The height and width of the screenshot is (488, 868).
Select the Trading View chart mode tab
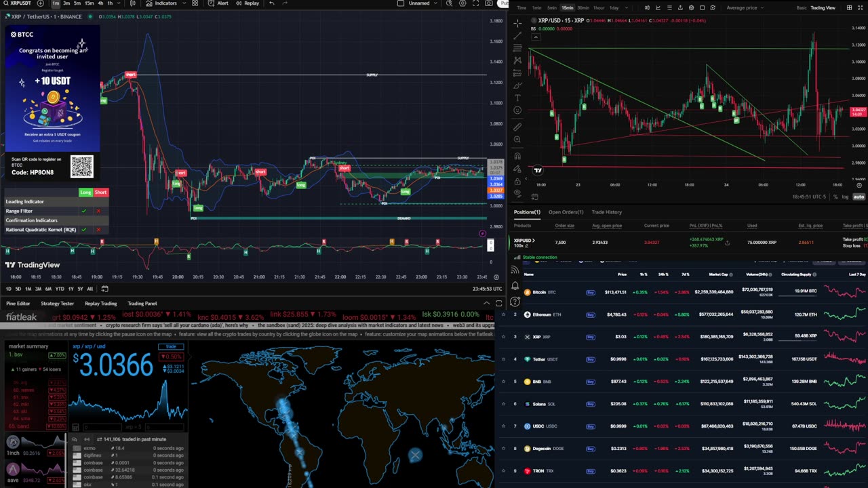pos(823,7)
